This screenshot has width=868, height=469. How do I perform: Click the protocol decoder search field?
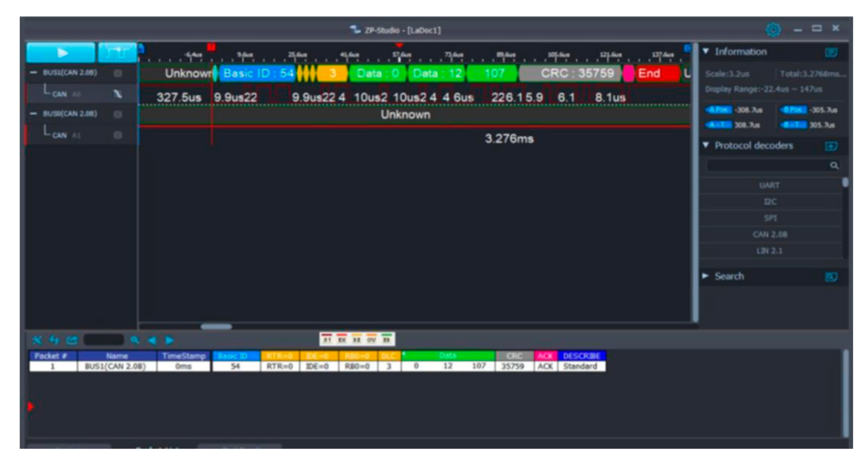[x=766, y=166]
